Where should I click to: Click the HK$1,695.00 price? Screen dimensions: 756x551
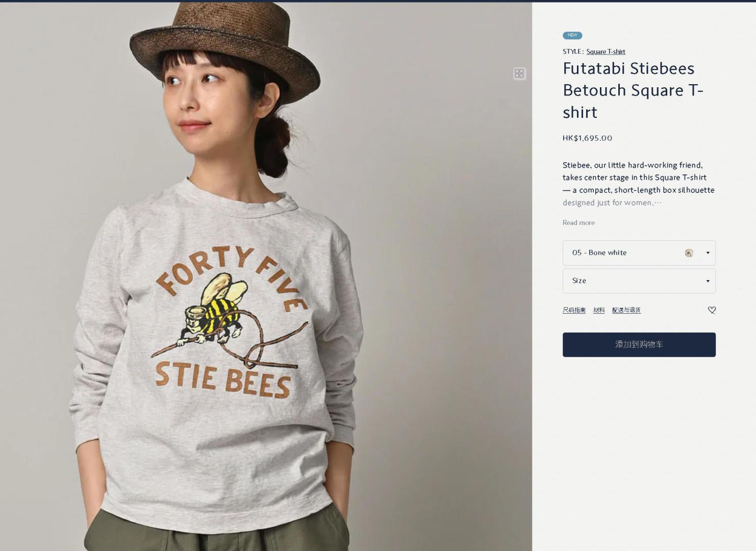(587, 138)
